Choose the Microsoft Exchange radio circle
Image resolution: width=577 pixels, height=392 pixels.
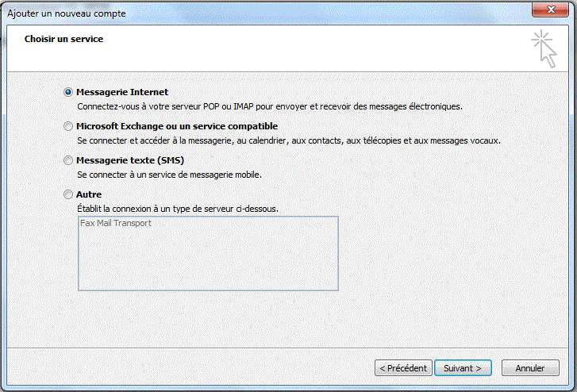pos(68,126)
